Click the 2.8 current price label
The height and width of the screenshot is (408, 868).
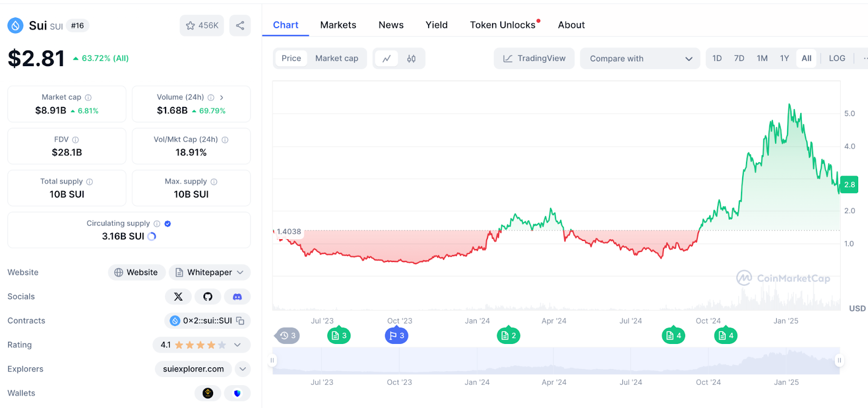click(x=849, y=185)
